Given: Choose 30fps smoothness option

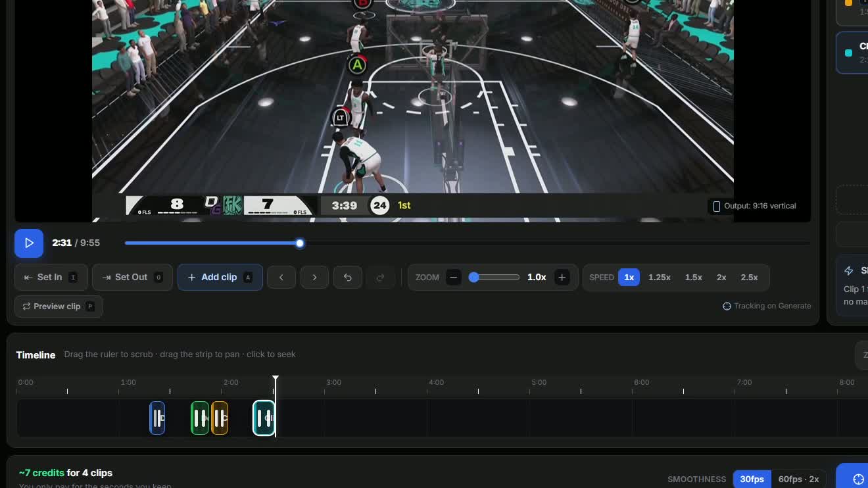Looking at the screenshot, I should pos(752,479).
